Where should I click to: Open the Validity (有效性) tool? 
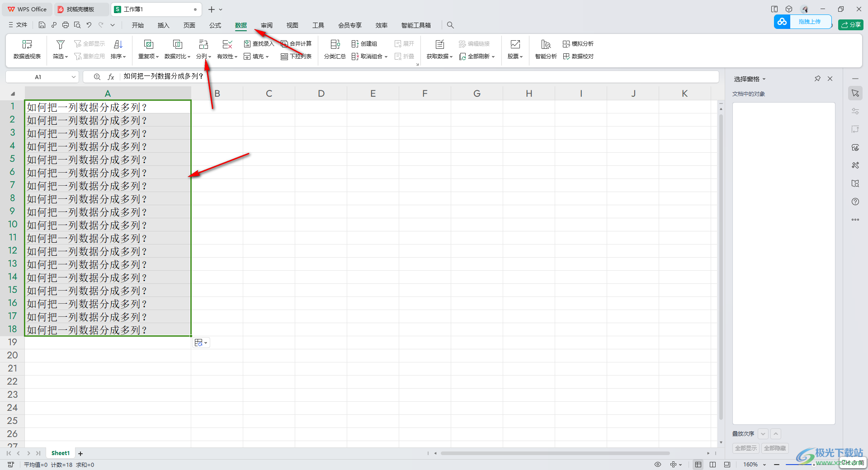pos(227,49)
